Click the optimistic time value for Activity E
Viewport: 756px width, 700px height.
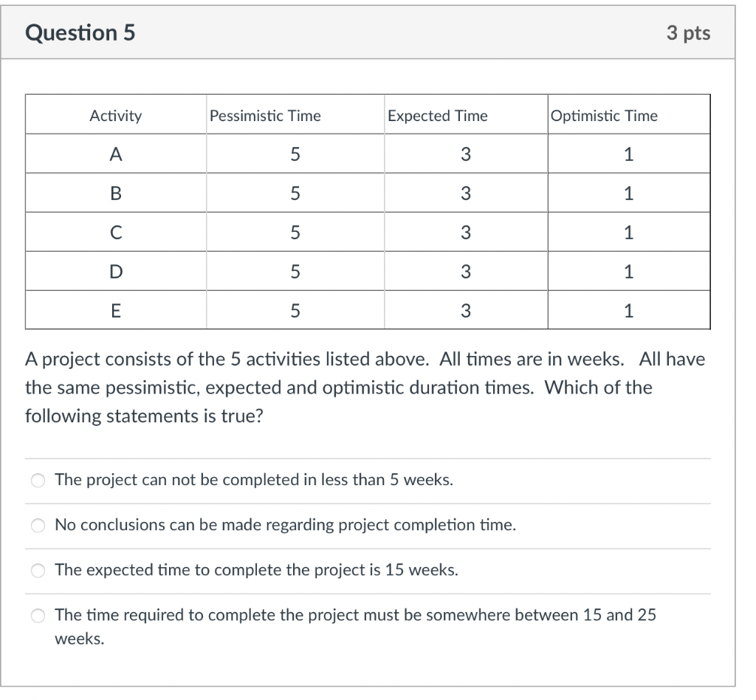click(628, 310)
